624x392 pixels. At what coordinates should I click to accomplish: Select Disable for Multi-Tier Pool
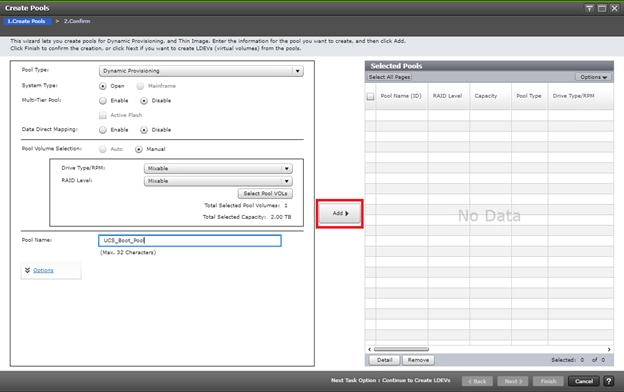point(144,101)
